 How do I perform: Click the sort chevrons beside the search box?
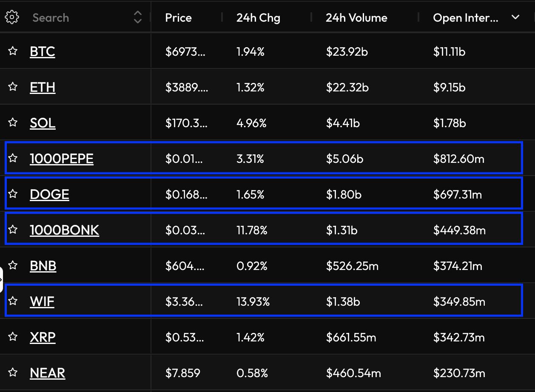pyautogui.click(x=137, y=17)
